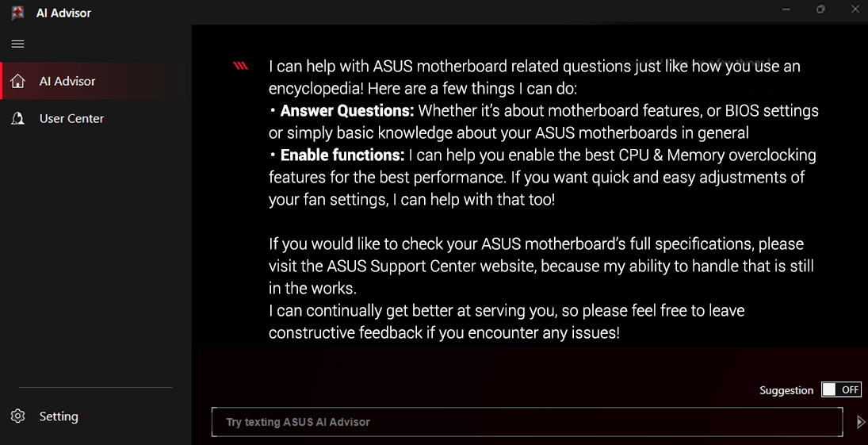
Task: Click the Setting gear icon
Action: (x=17, y=416)
